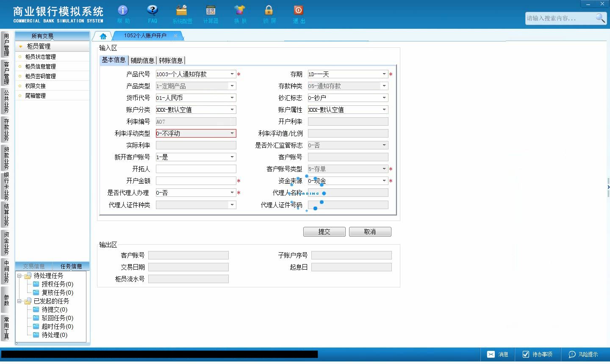This screenshot has height=364, width=610.
Task: Click the search content input box
Action: point(560,18)
